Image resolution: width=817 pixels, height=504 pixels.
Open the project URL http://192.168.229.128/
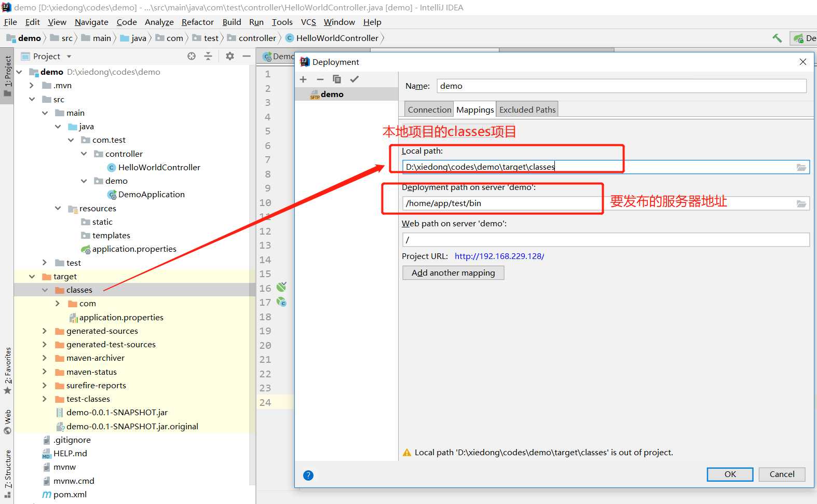click(499, 256)
